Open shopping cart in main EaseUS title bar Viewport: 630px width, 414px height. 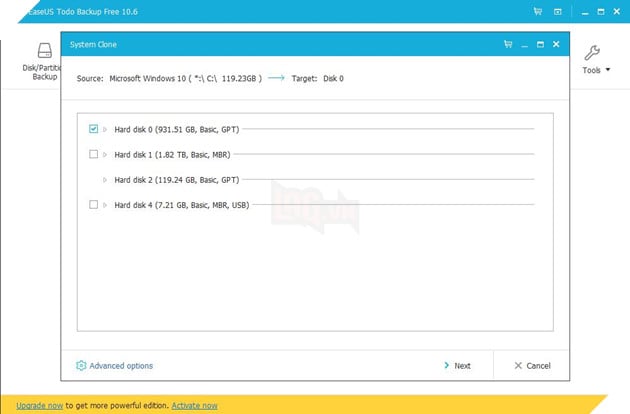538,12
